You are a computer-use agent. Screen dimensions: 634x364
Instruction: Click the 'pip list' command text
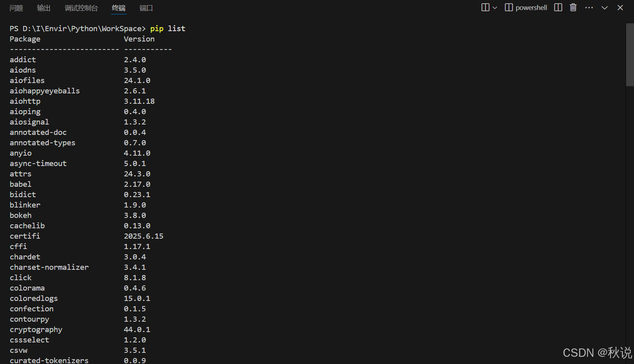click(x=168, y=28)
